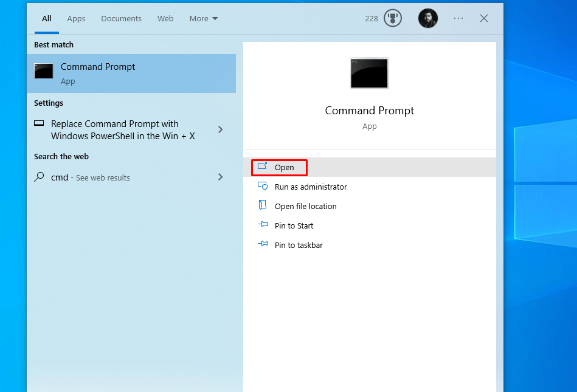Click the magnifier icon beside cmd web result

coord(39,177)
